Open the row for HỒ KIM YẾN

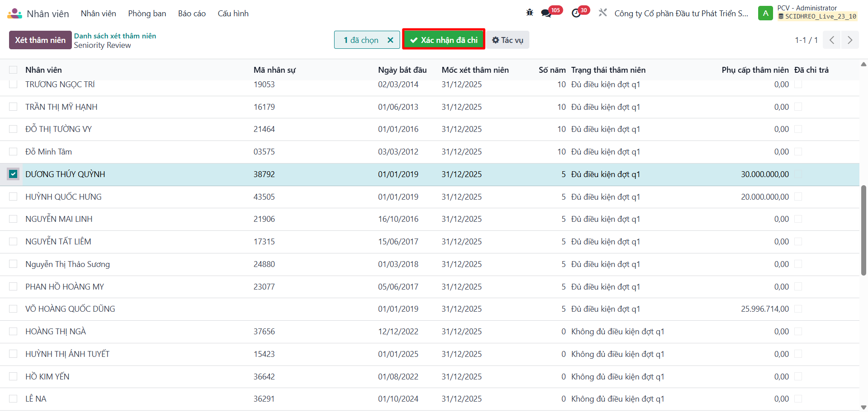pos(429,377)
